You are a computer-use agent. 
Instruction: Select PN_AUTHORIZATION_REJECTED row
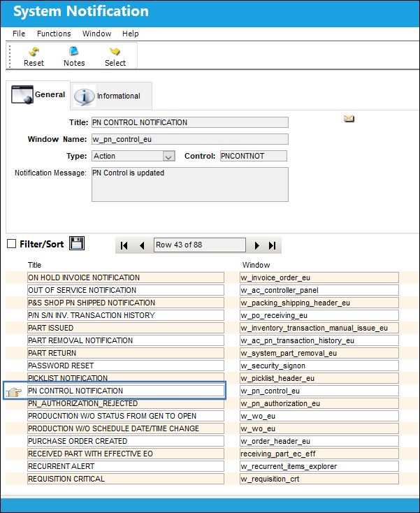coord(126,403)
